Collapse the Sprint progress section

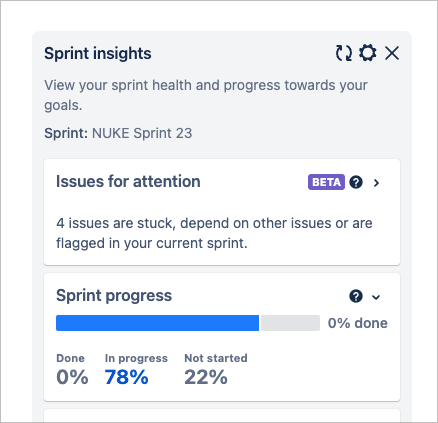coord(376,297)
